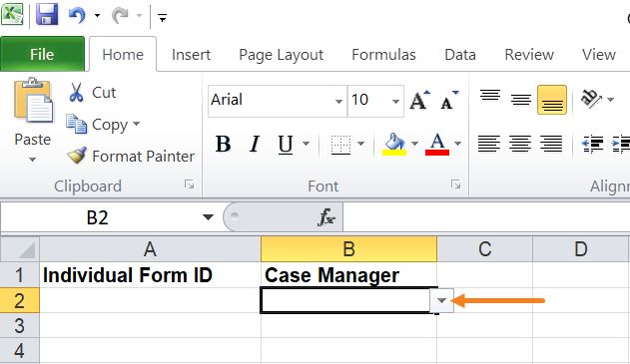The height and width of the screenshot is (364, 630).
Task: Click the text Orientation icon
Action: tap(591, 99)
